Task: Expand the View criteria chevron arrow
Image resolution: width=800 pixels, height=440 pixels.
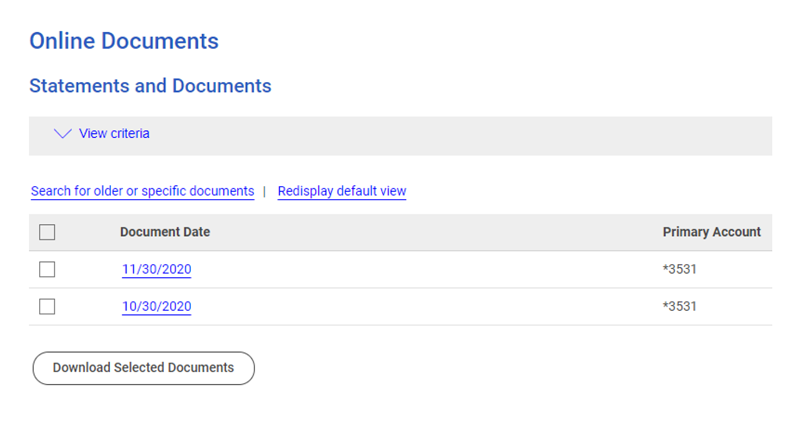Action: (x=62, y=134)
